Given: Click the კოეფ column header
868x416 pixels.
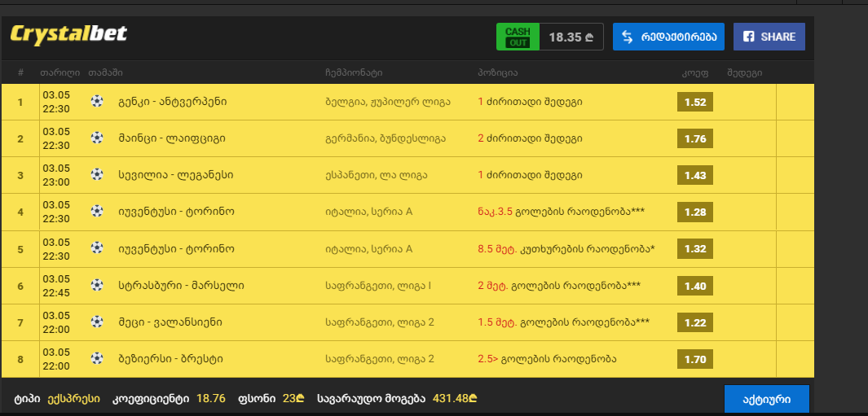Looking at the screenshot, I should click(694, 72).
